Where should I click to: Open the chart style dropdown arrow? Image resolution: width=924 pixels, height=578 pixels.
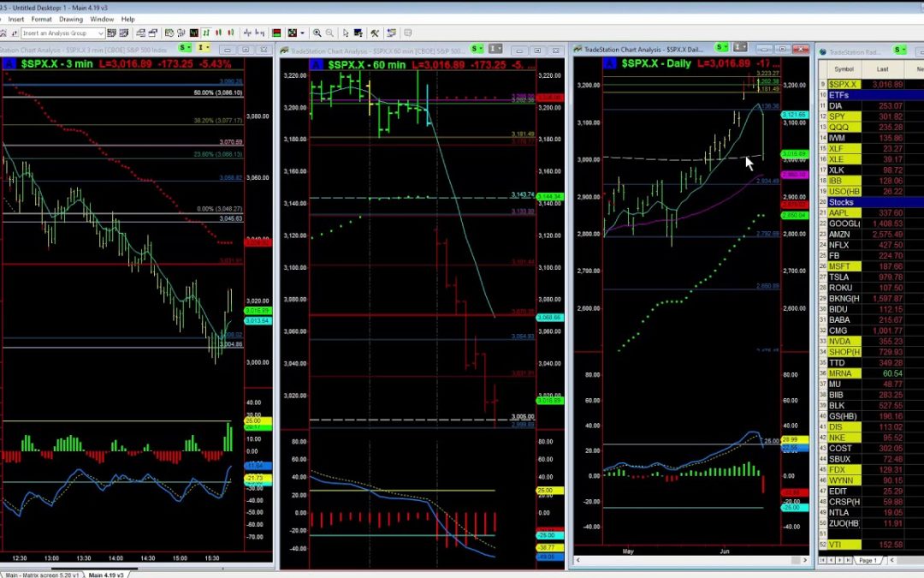[302, 33]
